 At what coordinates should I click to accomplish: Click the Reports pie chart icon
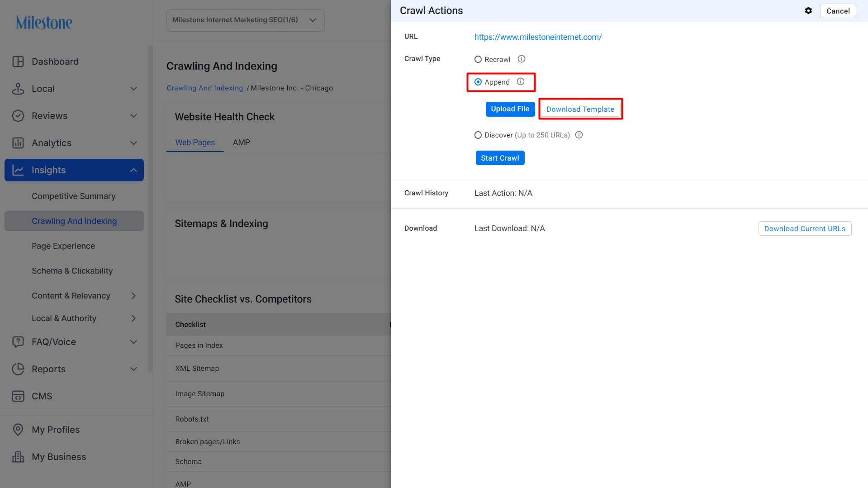18,369
